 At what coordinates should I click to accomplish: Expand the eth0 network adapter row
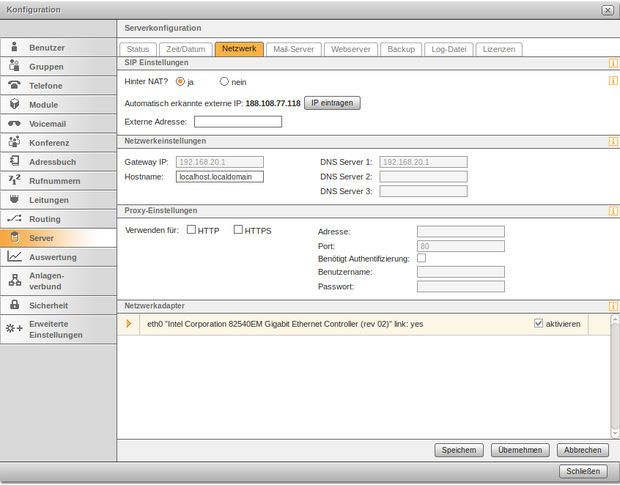pos(129,324)
